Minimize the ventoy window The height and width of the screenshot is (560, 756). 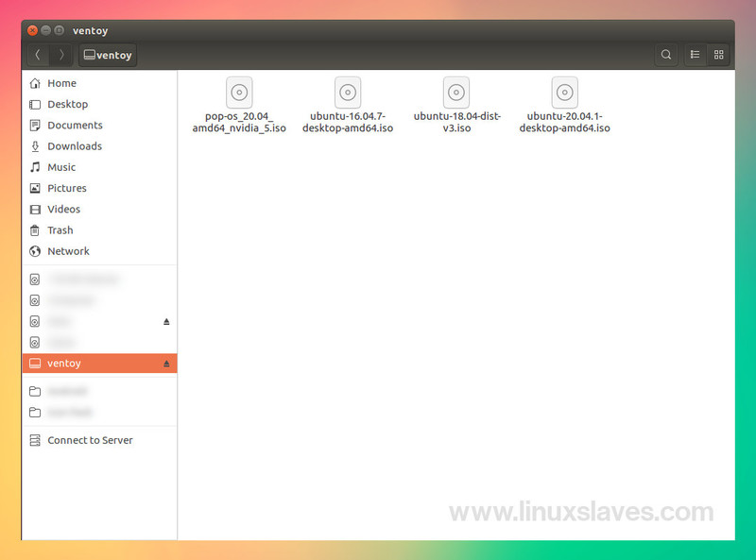(45, 30)
